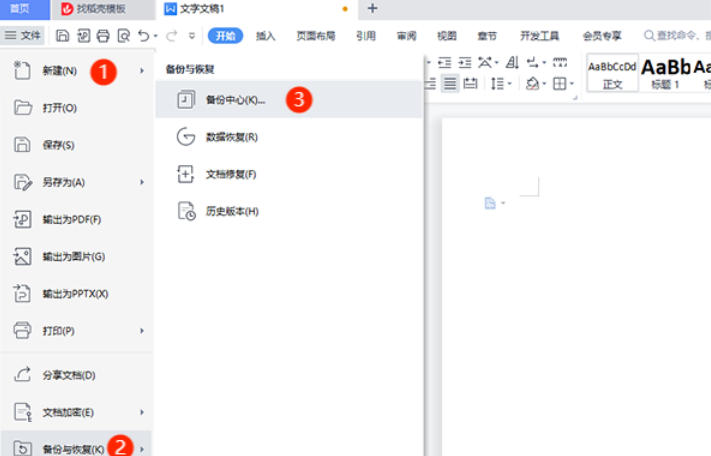Image resolution: width=711 pixels, height=456 pixels.
Task: Toggle justified paragraph alignment button
Action: pyautogui.click(x=451, y=84)
